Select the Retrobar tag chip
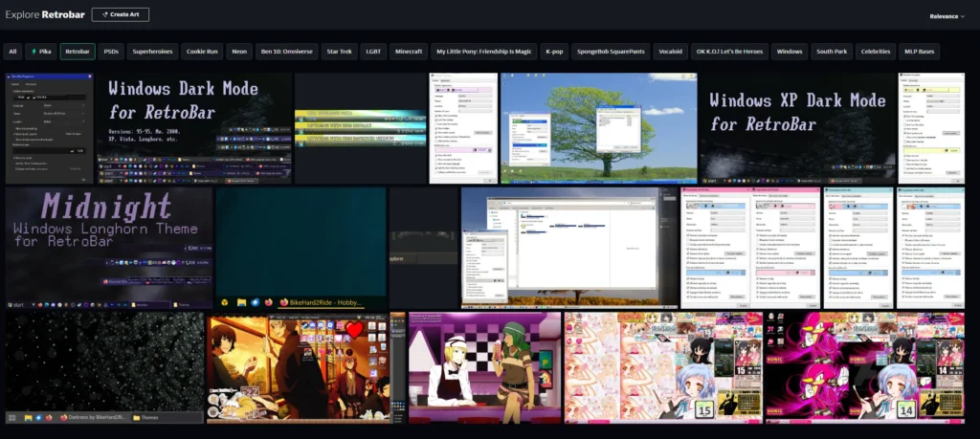 click(x=77, y=51)
